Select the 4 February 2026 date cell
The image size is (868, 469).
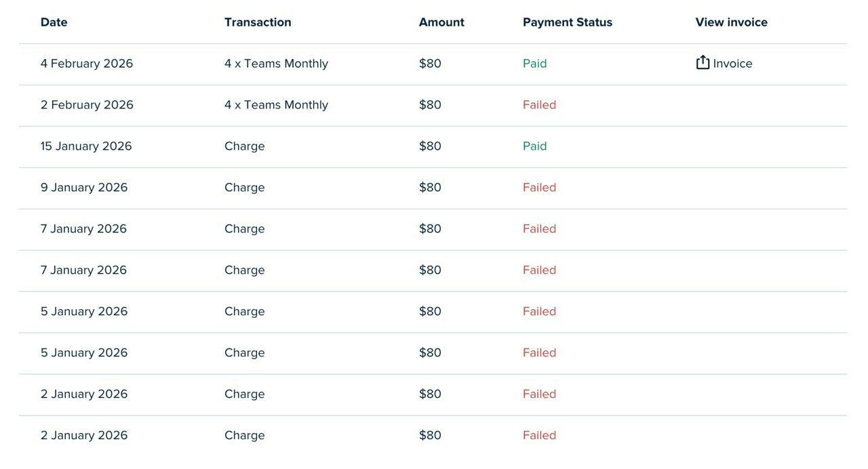coord(87,64)
